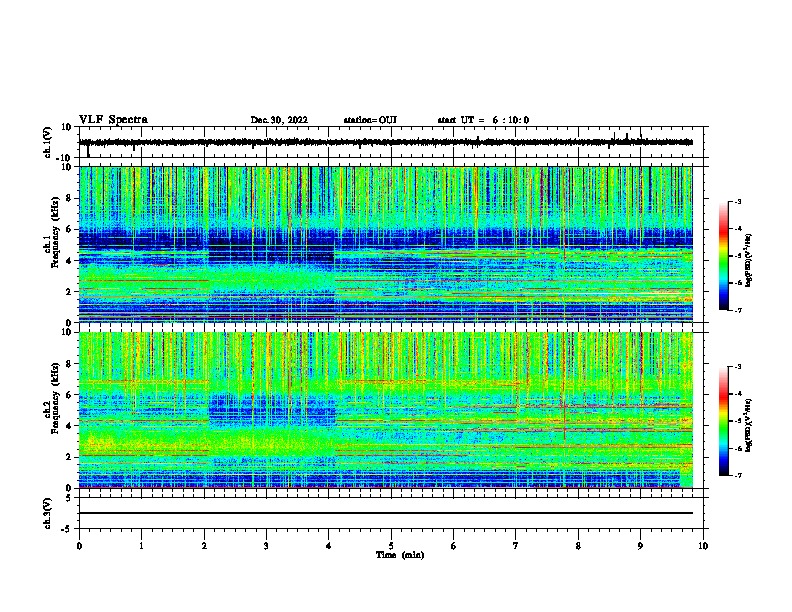Click time-axis tick label "9"
792x612 pixels.
point(640,546)
